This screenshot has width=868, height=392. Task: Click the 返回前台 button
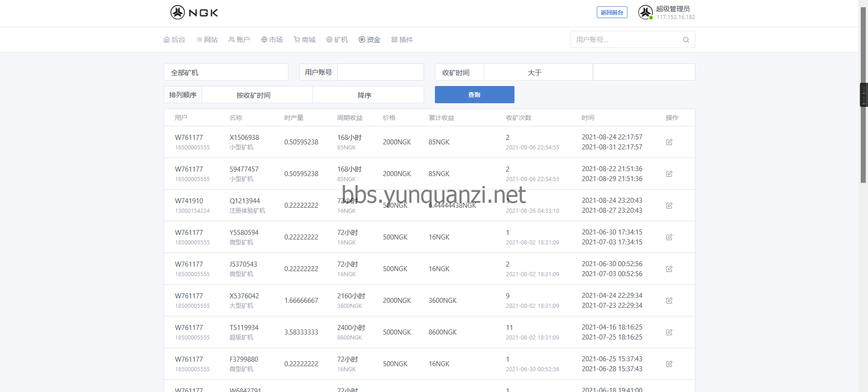(612, 13)
